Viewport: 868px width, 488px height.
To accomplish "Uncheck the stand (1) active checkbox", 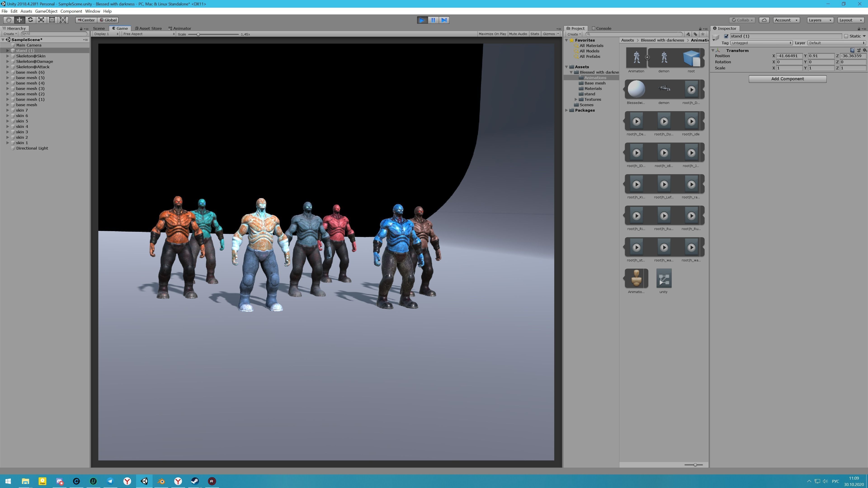I will 726,36.
